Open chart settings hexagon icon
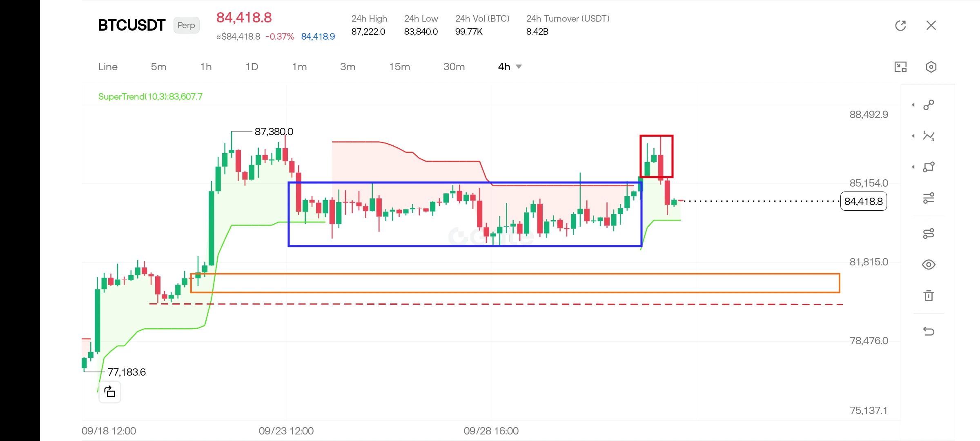 (931, 67)
